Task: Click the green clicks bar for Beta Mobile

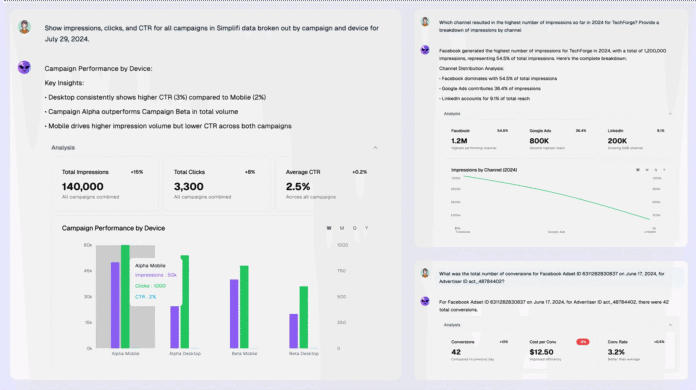Action: pos(244,307)
